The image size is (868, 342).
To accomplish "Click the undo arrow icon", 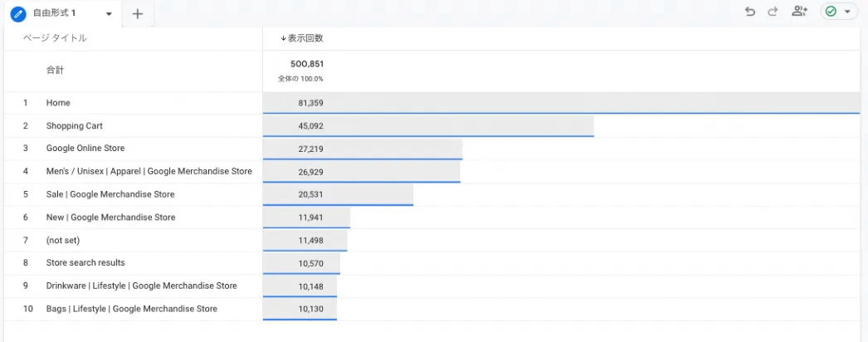I will point(750,12).
